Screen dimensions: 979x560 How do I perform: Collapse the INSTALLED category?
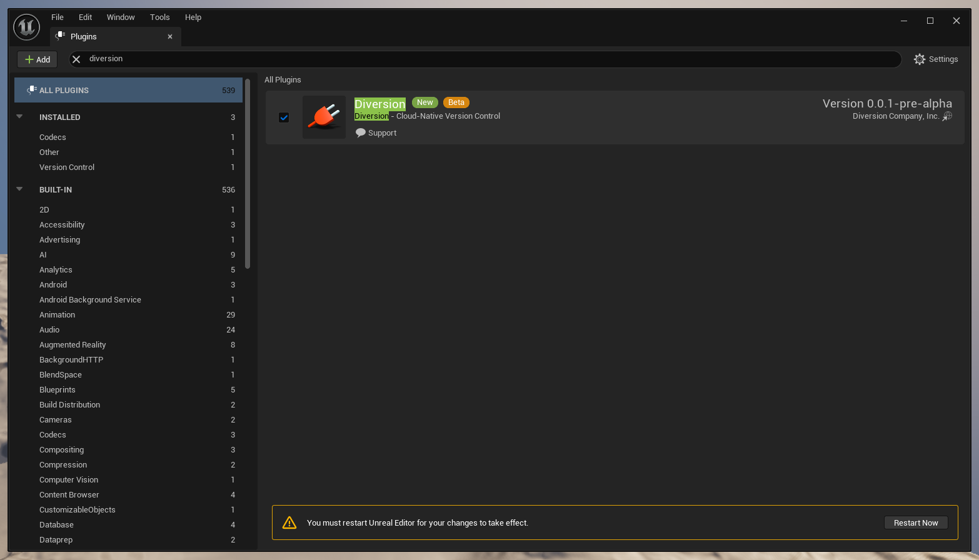(19, 116)
